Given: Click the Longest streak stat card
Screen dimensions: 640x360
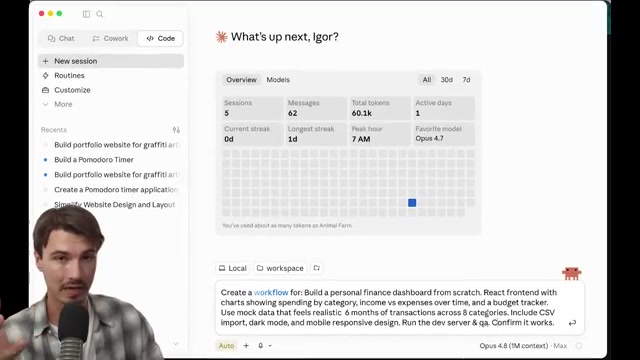Looking at the screenshot, I should coord(316,134).
